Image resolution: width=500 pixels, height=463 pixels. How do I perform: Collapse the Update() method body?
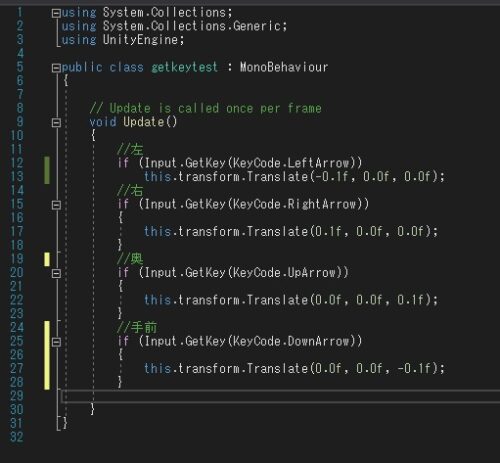pos(56,123)
